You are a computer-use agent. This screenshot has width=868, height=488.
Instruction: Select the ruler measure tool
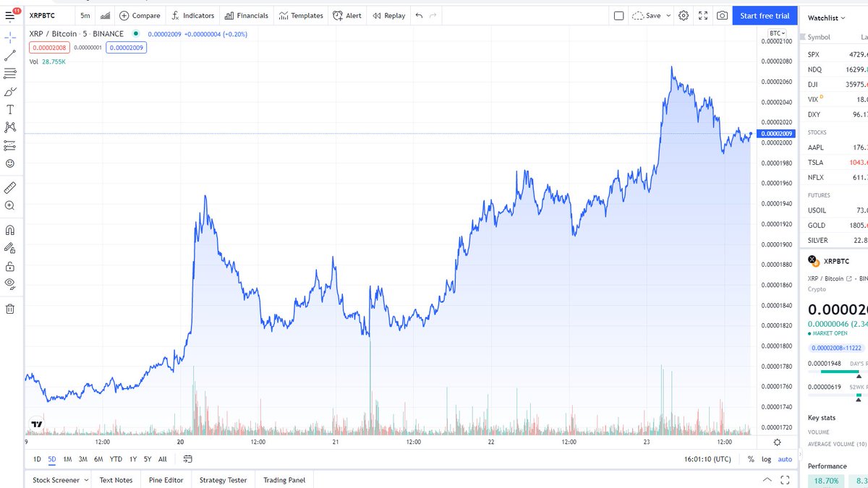coord(10,187)
